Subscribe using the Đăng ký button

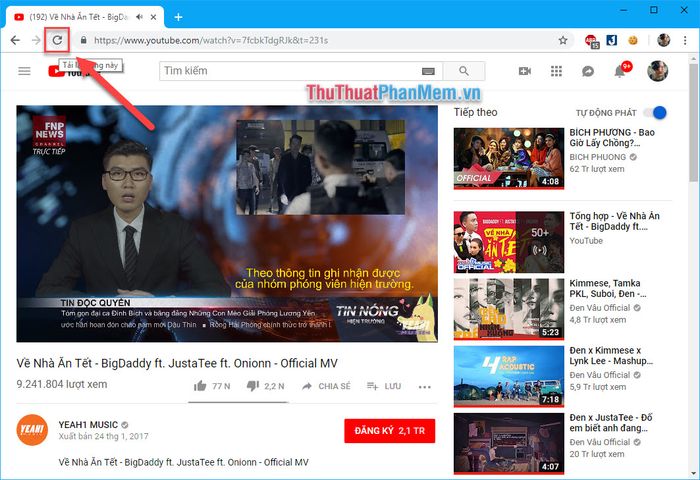(x=389, y=431)
